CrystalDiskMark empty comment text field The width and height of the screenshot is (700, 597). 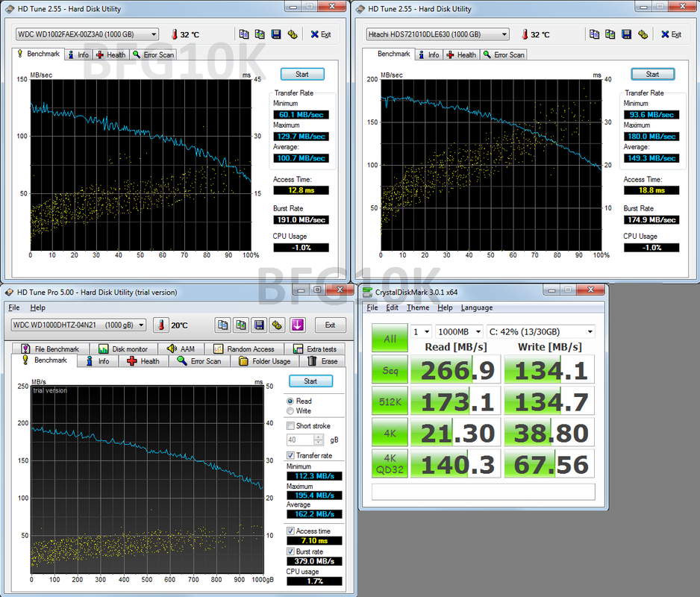tap(484, 492)
